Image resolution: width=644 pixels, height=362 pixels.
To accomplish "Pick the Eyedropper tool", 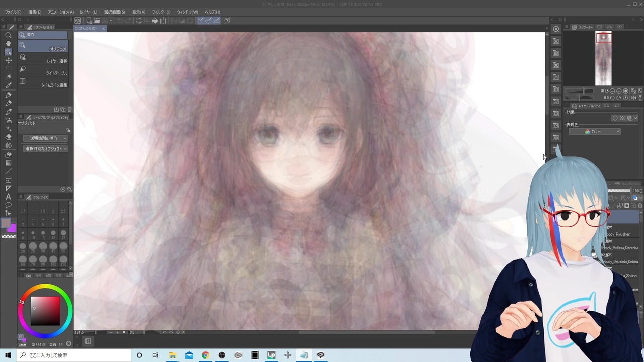I will (9, 85).
